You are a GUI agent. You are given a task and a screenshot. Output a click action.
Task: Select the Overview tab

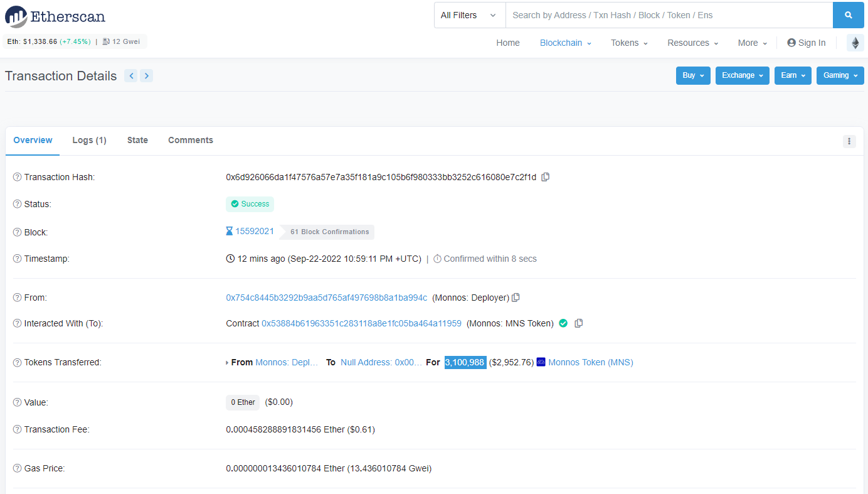33,141
